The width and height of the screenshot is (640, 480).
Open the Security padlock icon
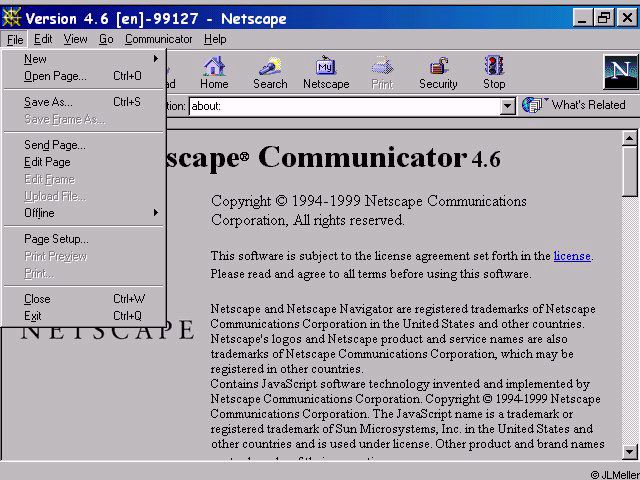pyautogui.click(x=438, y=67)
